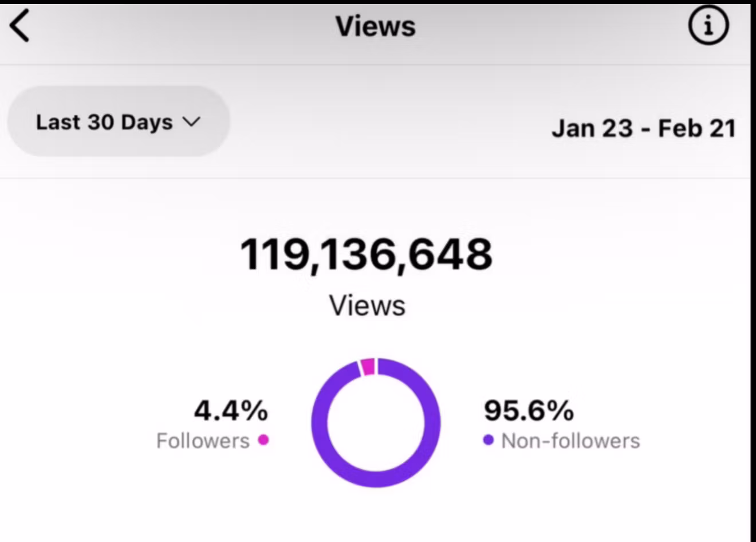The width and height of the screenshot is (756, 542).
Task: Select the 95.6% non-followers percentage
Action: click(x=529, y=410)
